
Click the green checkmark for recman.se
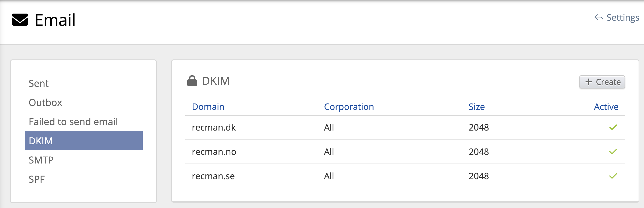click(613, 176)
